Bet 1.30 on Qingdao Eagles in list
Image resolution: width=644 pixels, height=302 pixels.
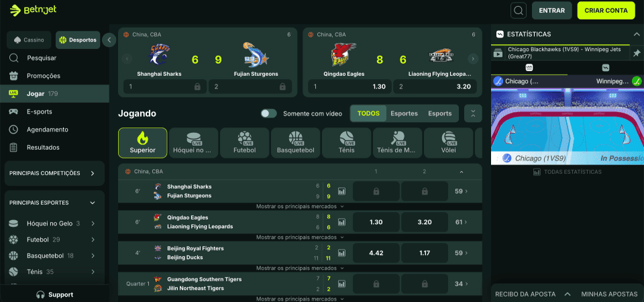376,222
